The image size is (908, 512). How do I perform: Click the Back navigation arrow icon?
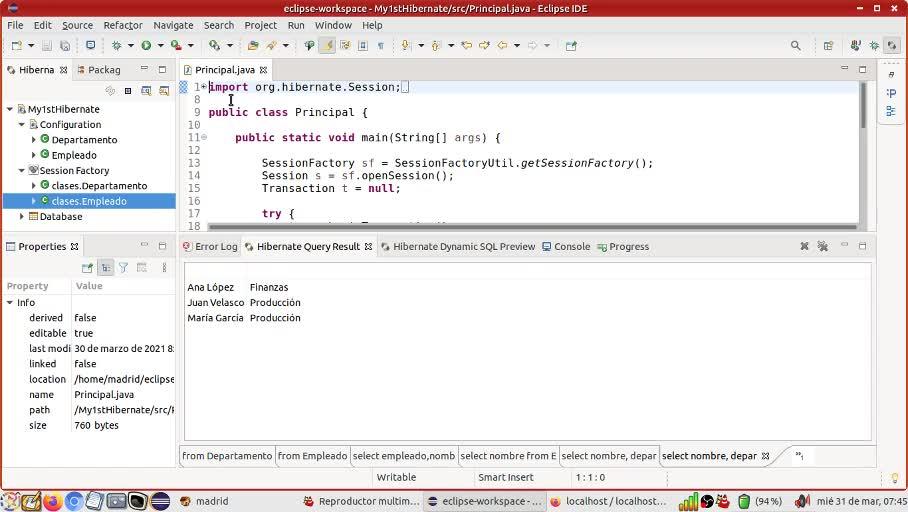pyautogui.click(x=502, y=45)
